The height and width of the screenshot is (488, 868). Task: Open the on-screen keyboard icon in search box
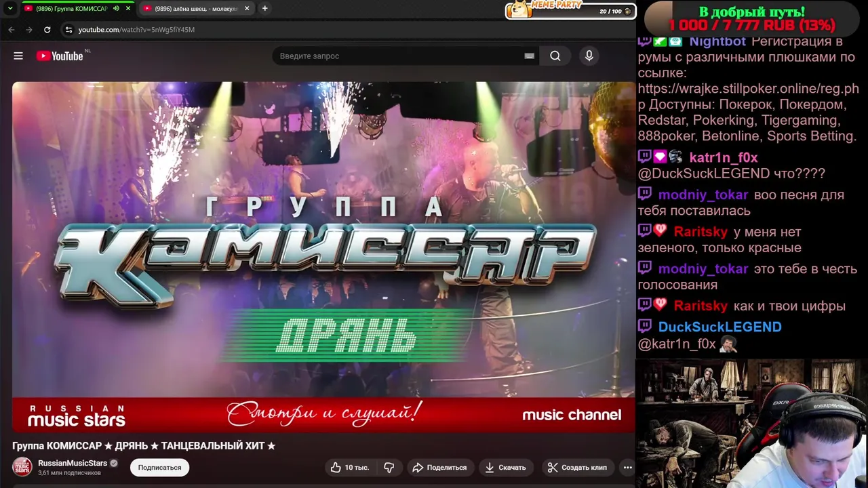(529, 56)
